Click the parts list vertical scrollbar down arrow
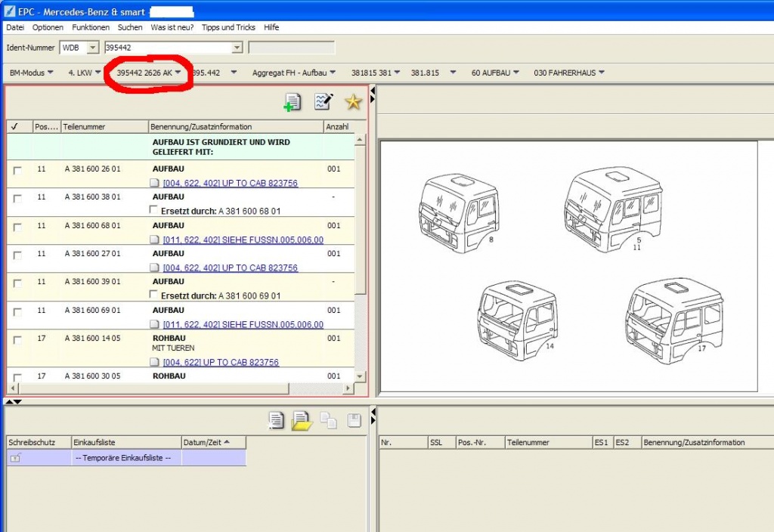 coord(360,376)
